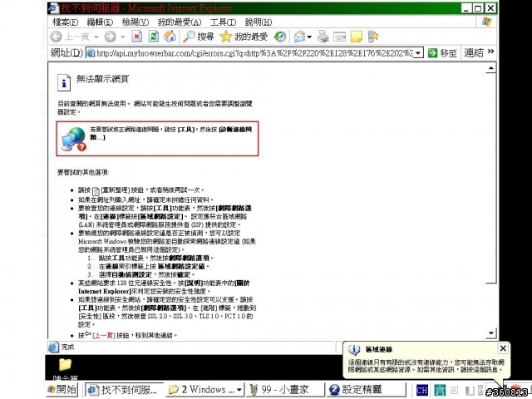Open the Search (搜尋) toolbar button
532x399 pixels.
coord(199,37)
